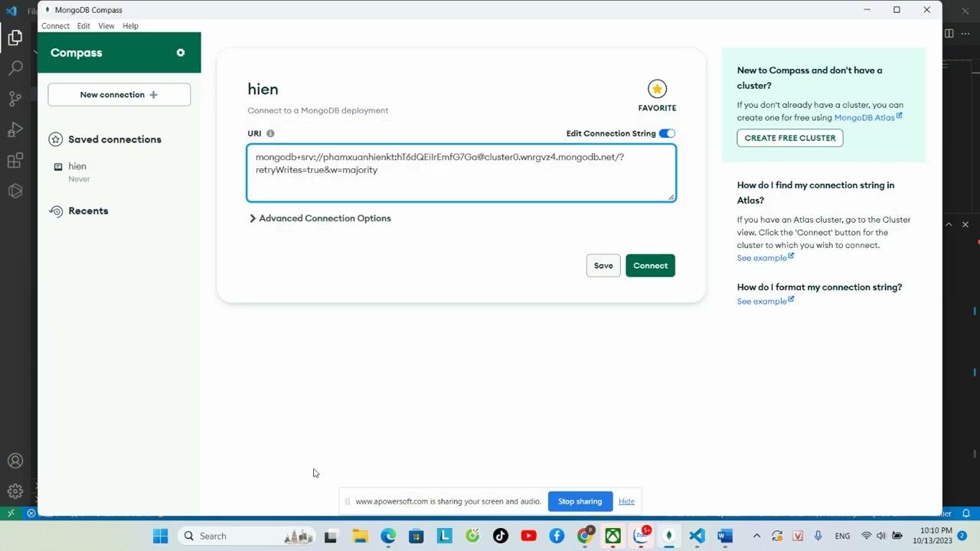Open Facebook from taskbar
The height and width of the screenshot is (551, 980).
(x=557, y=536)
